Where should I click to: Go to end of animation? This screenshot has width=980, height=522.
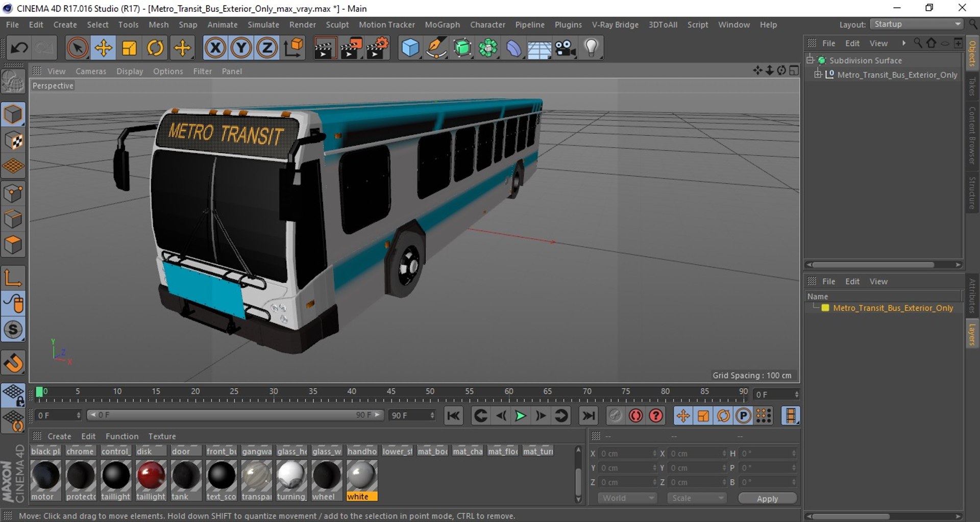(x=589, y=416)
